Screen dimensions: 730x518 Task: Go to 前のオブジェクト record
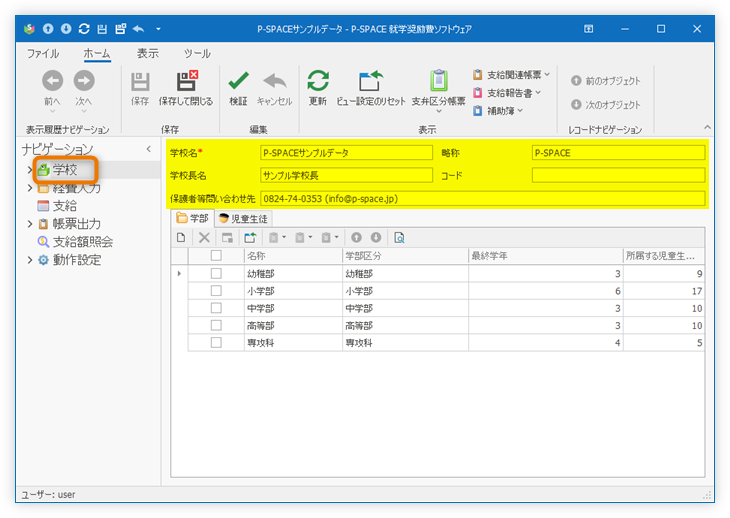(606, 81)
